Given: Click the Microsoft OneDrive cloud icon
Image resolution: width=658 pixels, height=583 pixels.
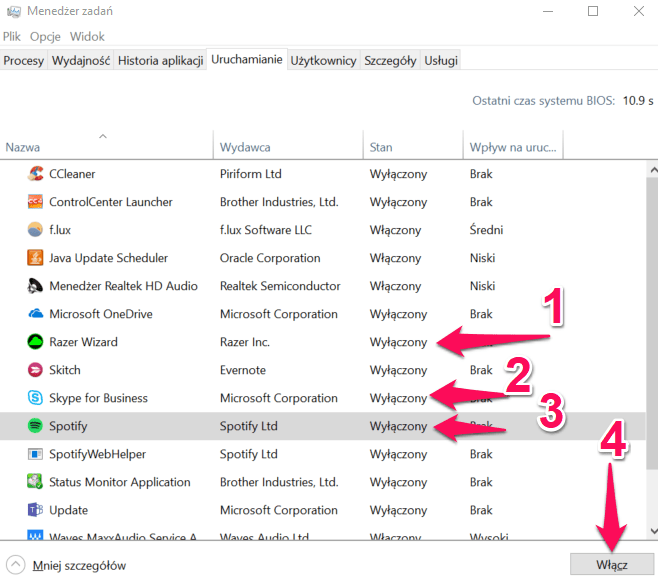Looking at the screenshot, I should (36, 314).
